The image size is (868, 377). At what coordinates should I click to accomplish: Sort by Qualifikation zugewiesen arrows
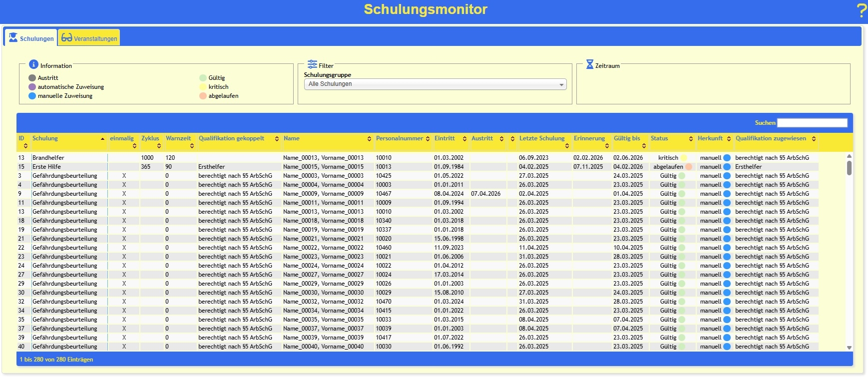[x=814, y=139]
